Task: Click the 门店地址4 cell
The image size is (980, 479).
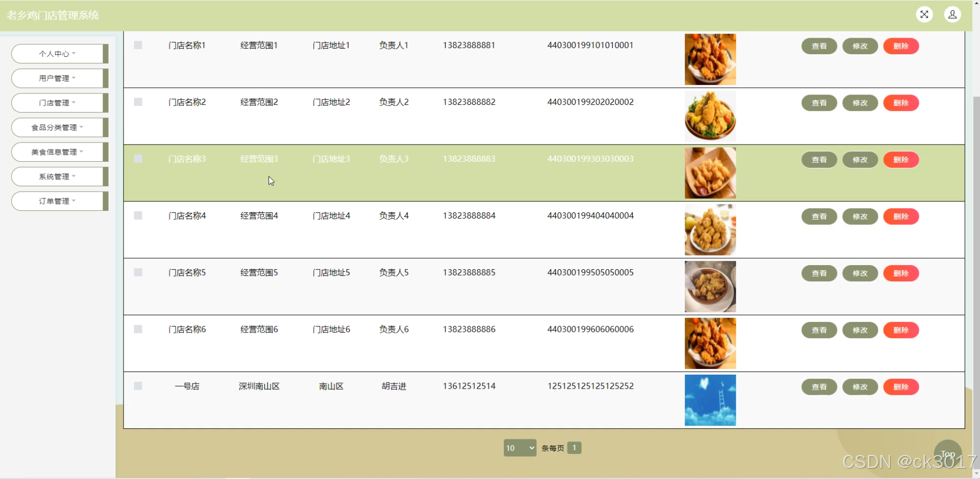Action: click(331, 216)
